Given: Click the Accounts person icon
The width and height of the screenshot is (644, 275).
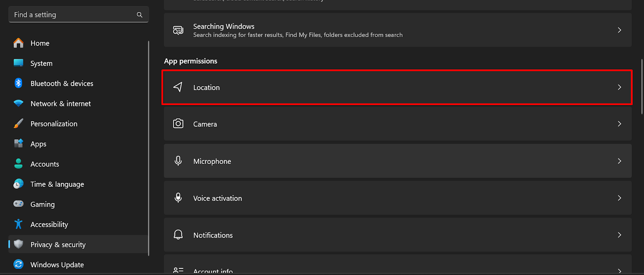Looking at the screenshot, I should point(19,163).
